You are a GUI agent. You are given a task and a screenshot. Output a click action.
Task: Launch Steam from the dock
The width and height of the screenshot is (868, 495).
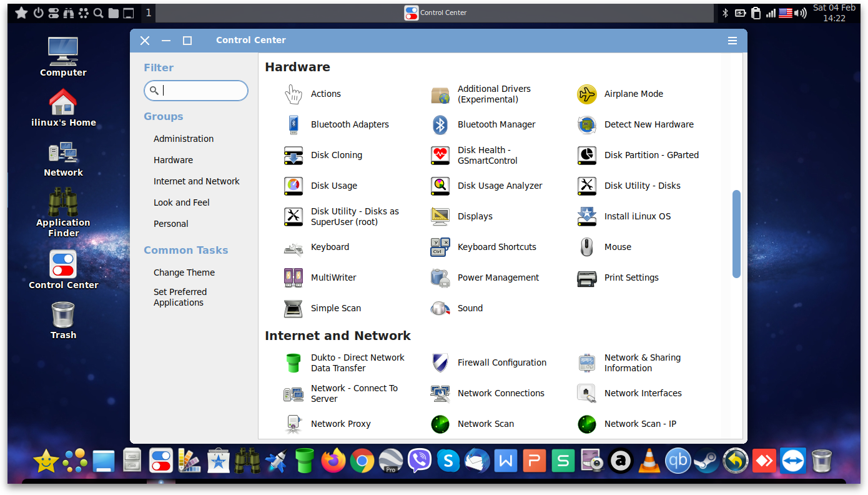pyautogui.click(x=707, y=462)
